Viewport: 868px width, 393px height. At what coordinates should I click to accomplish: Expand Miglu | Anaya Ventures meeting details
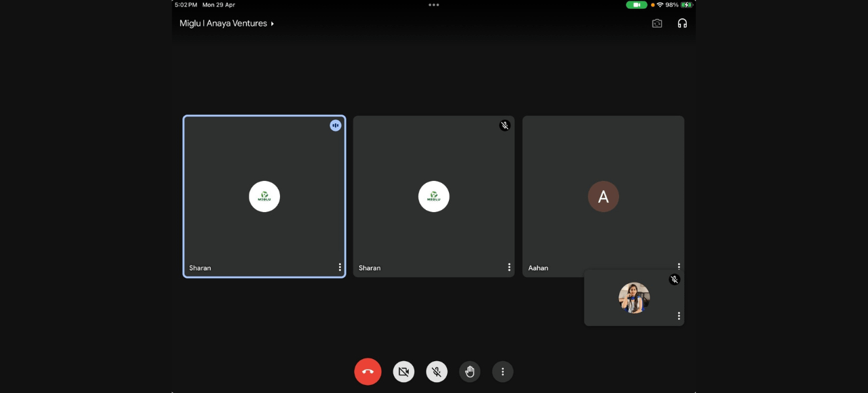[x=226, y=23]
